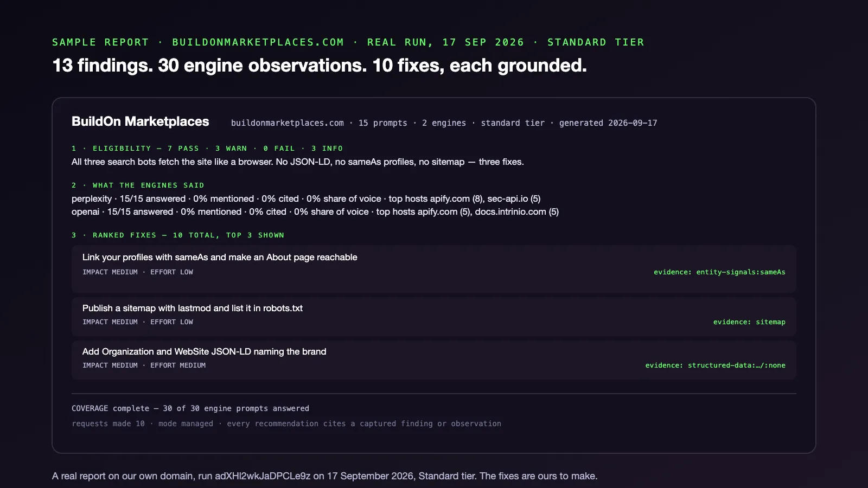
Task: Click the '3 · RANKED FIXES' section header
Action: 178,235
